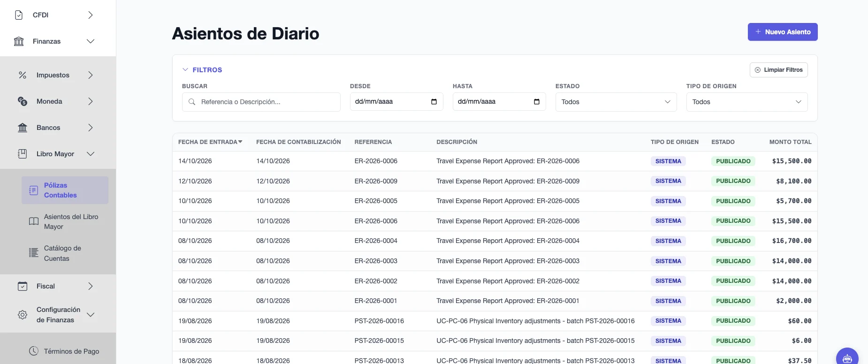Open Pólizas Contables menu item
This screenshot has width=868, height=364.
click(65, 190)
